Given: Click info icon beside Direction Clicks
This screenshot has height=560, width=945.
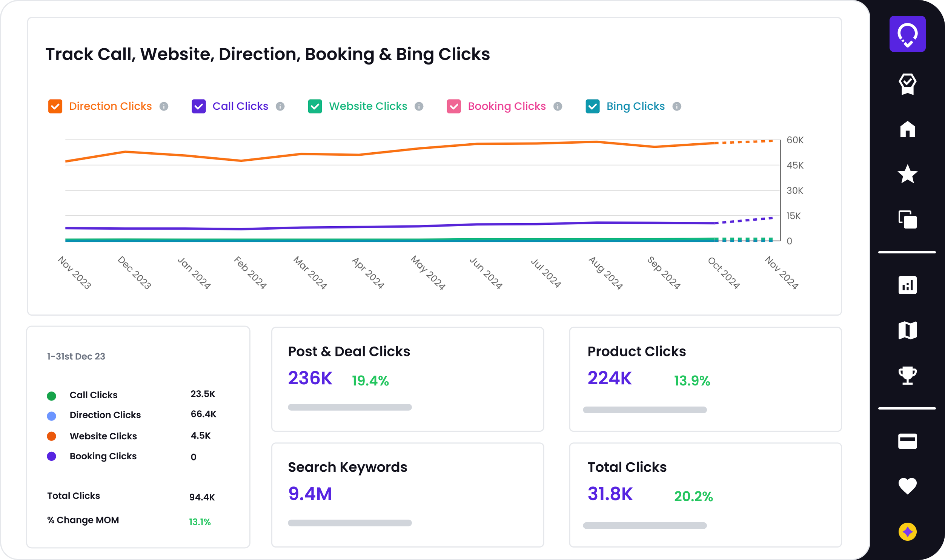Looking at the screenshot, I should [163, 106].
